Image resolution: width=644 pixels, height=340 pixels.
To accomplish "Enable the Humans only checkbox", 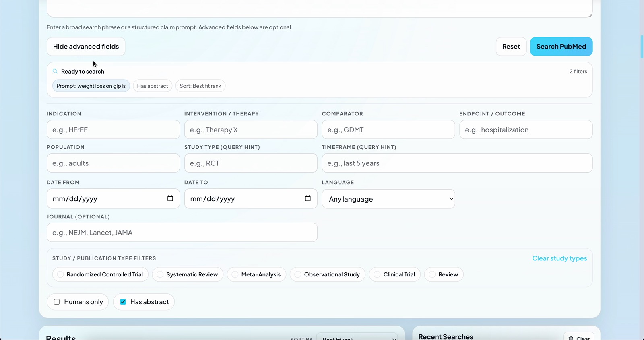I will 57,302.
